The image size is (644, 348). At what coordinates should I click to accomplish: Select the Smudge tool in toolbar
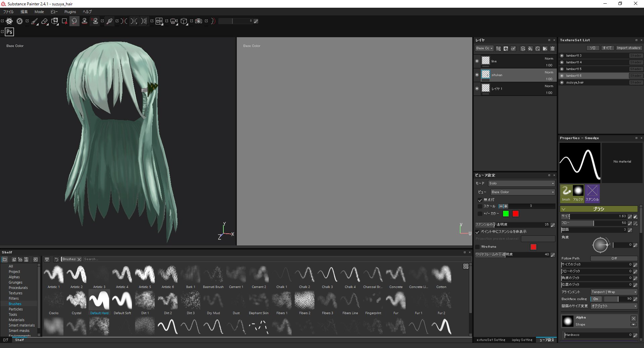pos(74,21)
